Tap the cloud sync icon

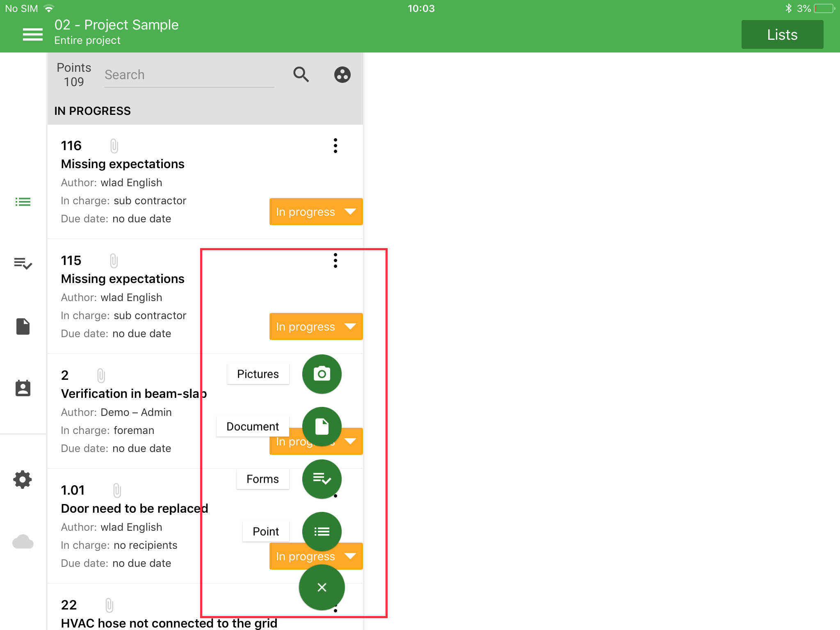pyautogui.click(x=23, y=541)
